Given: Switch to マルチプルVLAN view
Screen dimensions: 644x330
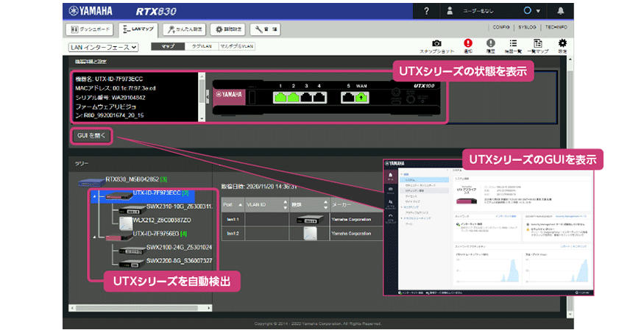Looking at the screenshot, I should coord(236,46).
